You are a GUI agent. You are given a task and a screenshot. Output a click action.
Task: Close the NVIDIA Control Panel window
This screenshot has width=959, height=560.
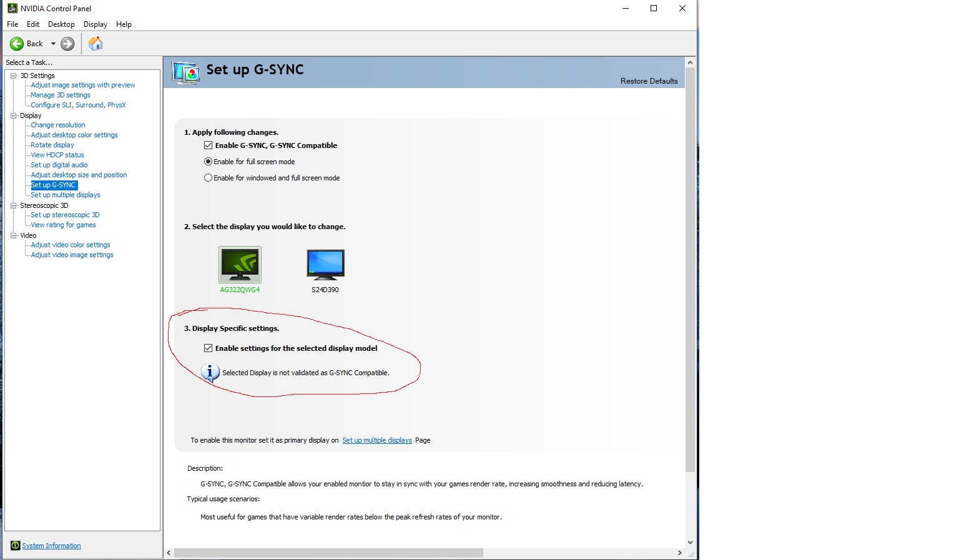click(682, 8)
